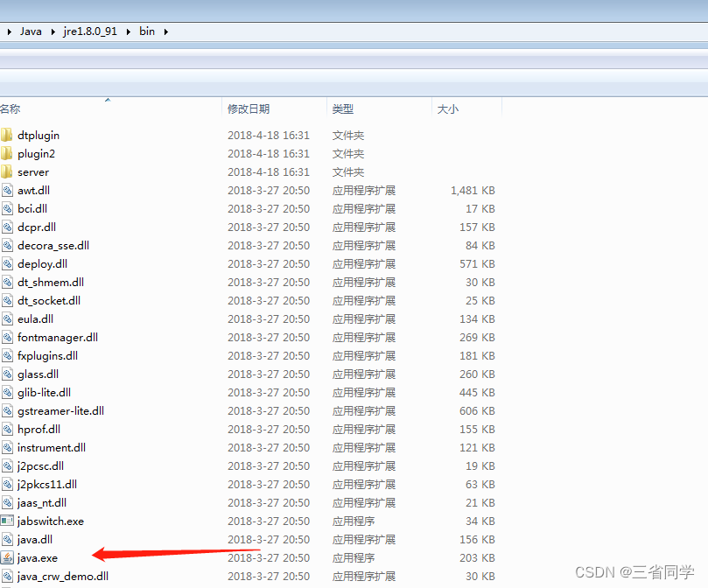Sort files by 名称 column header
Screen dimensions: 708x588
(110, 108)
